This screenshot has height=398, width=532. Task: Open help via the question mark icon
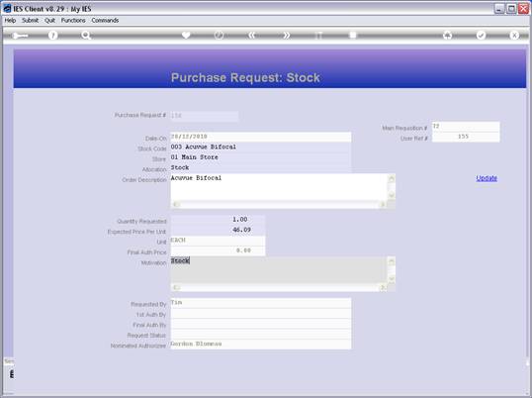(53, 36)
